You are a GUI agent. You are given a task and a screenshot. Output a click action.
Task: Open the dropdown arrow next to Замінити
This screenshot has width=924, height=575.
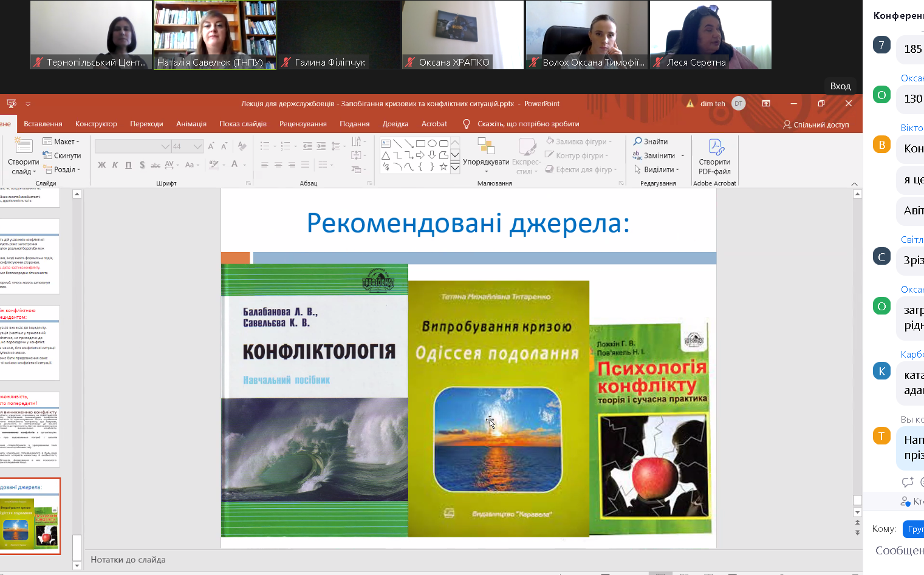point(683,155)
